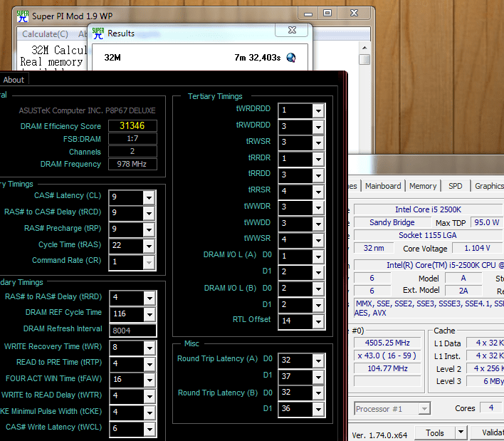Screen dimensions: 504x441
Task: Open the Graphics tab in CPU-Z
Action: 488,186
